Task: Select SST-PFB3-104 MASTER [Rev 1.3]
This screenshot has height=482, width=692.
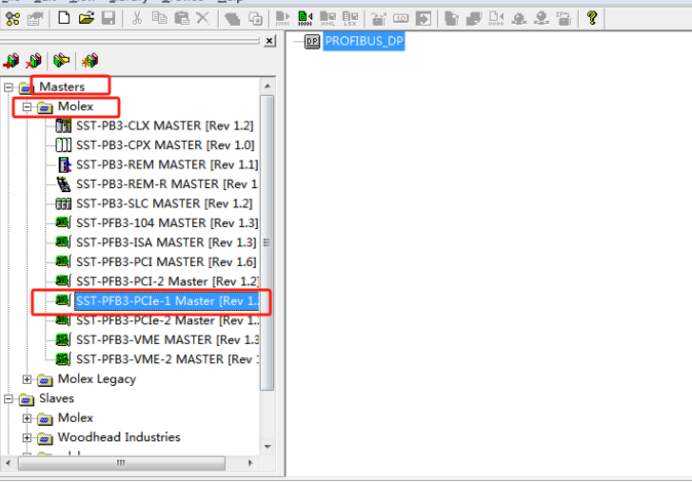Action: click(167, 223)
